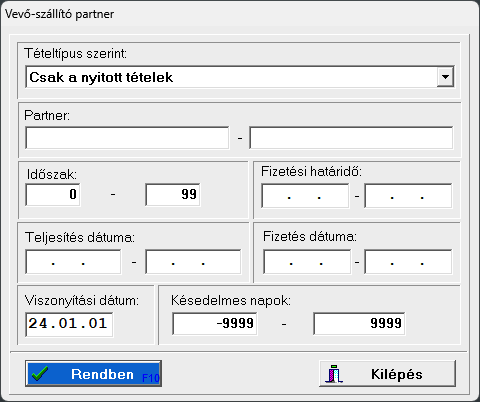Viewport: 480px width, 402px height.
Task: Click the Időszak end field showing 99
Action: pyautogui.click(x=173, y=194)
